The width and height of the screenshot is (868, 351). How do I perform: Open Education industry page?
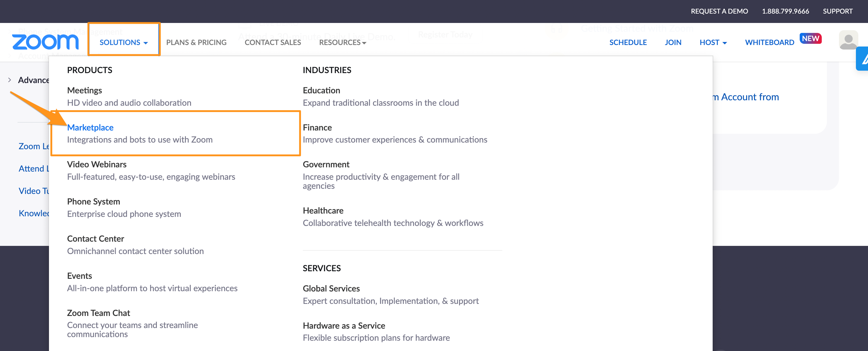click(x=321, y=90)
